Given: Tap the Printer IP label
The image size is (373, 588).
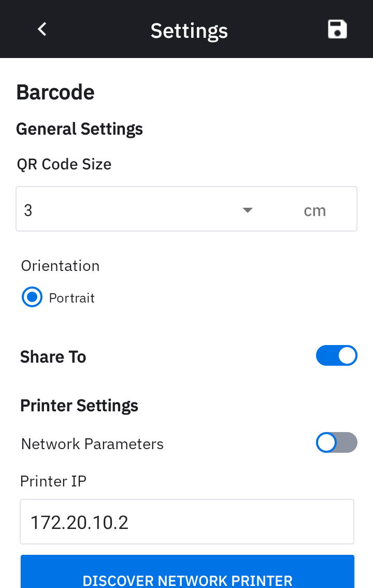Looking at the screenshot, I should pyautogui.click(x=53, y=481).
